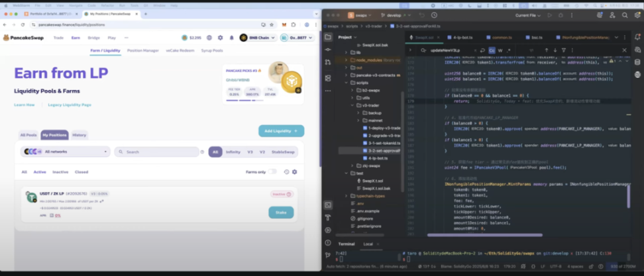Click the editor horizontal scrollbar
This screenshot has width=644, height=276.
click(x=484, y=235)
